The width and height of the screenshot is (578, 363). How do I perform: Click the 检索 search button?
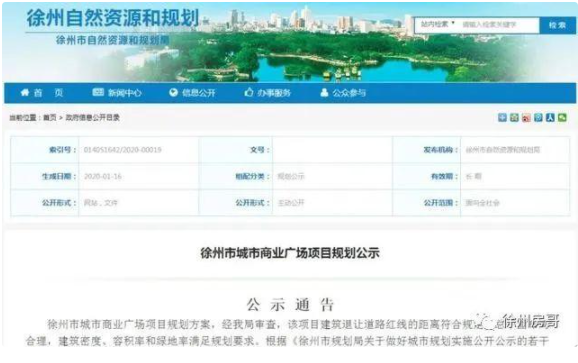click(557, 25)
